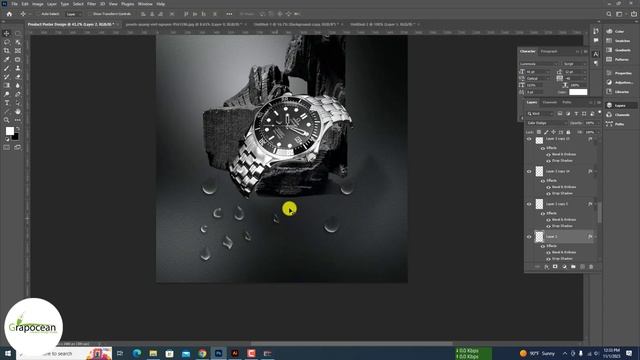
Task: Open the File menu
Action: 14,4
